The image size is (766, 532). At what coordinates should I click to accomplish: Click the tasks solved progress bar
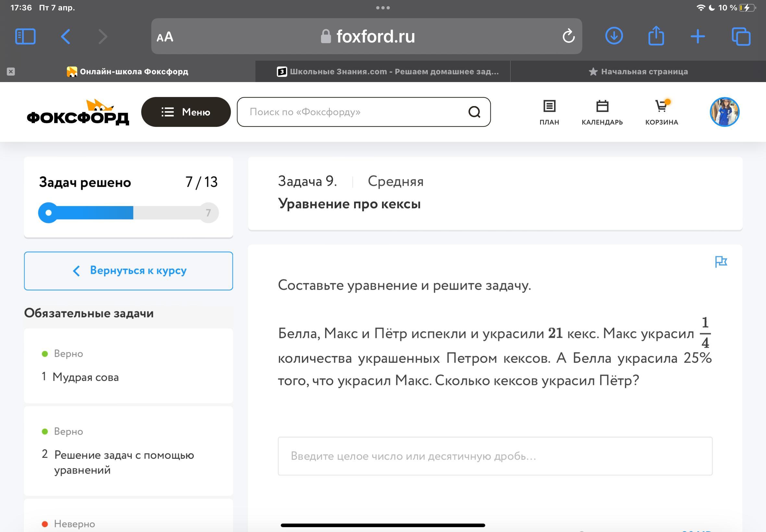click(129, 213)
